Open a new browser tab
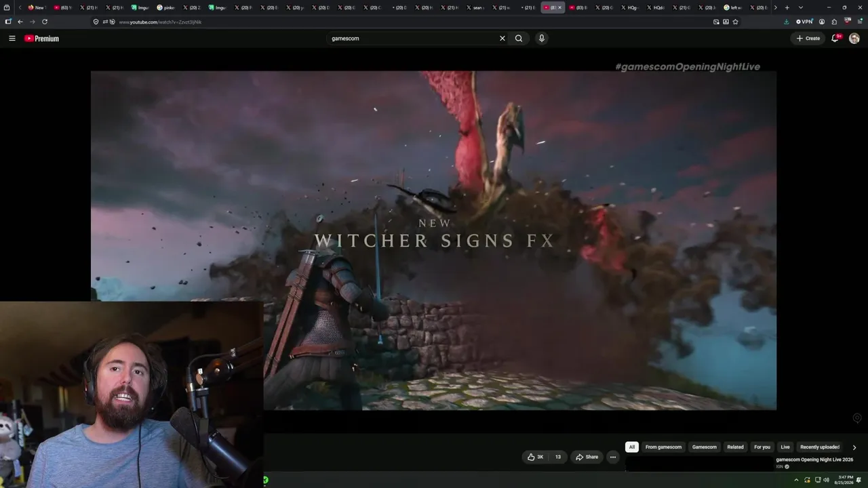868x488 pixels. point(787,7)
